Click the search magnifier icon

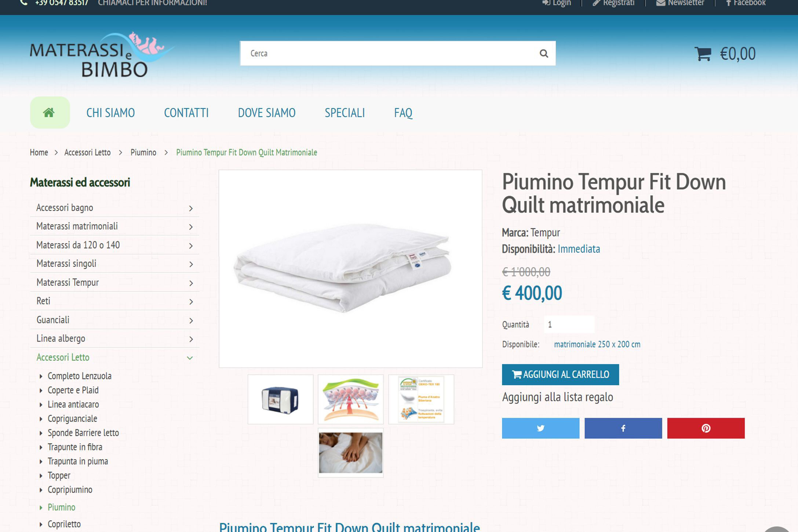click(544, 54)
